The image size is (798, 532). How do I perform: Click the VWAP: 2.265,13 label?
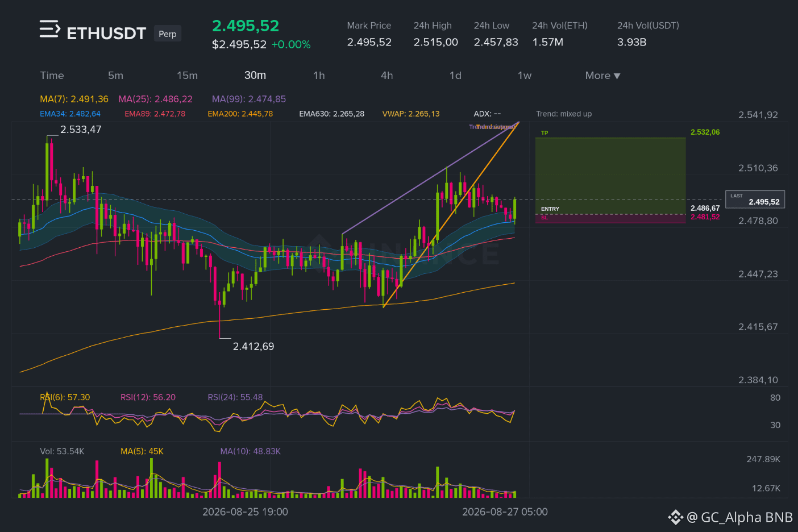tap(411, 114)
